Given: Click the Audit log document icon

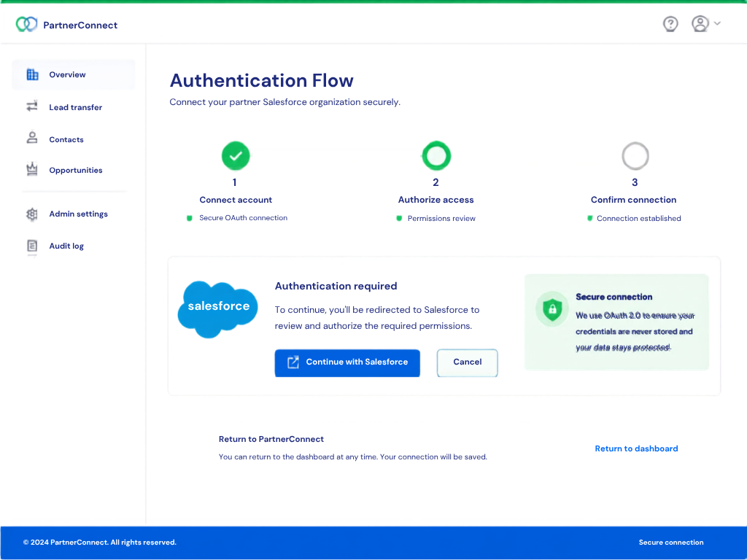Looking at the screenshot, I should (32, 246).
